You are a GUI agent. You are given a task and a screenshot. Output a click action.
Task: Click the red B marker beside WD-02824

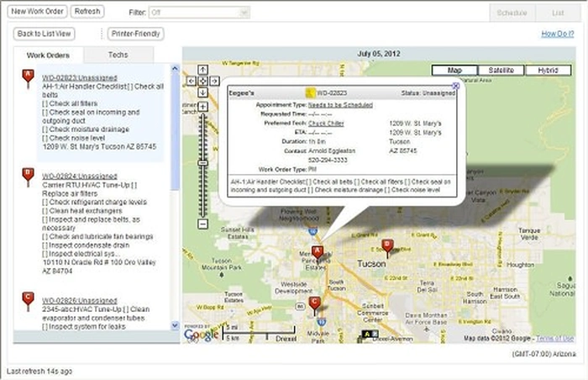click(28, 176)
